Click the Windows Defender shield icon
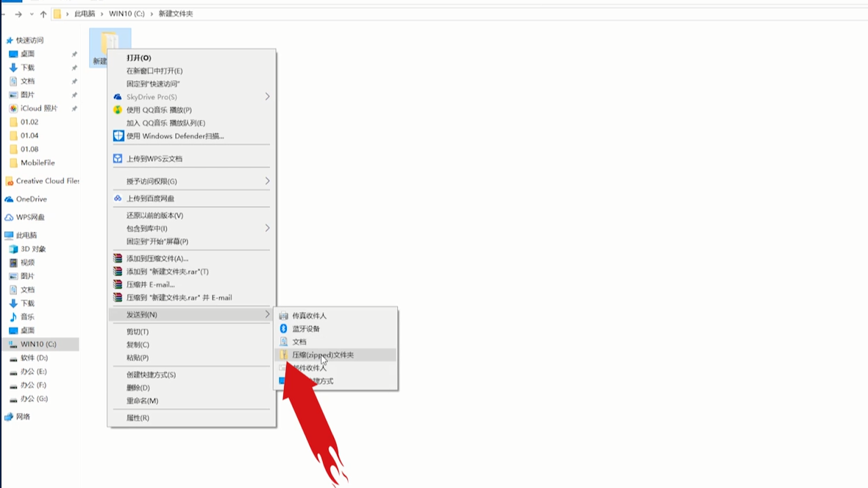 tap(118, 135)
